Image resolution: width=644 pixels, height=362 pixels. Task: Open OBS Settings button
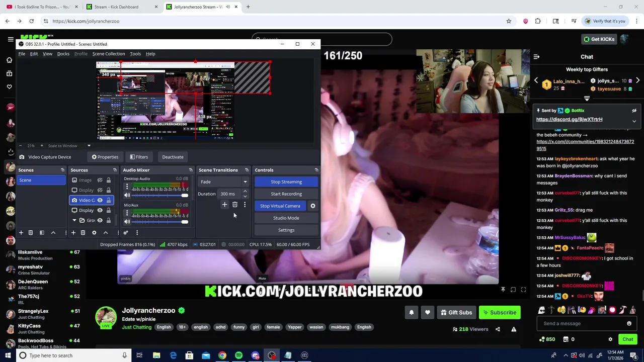(286, 230)
